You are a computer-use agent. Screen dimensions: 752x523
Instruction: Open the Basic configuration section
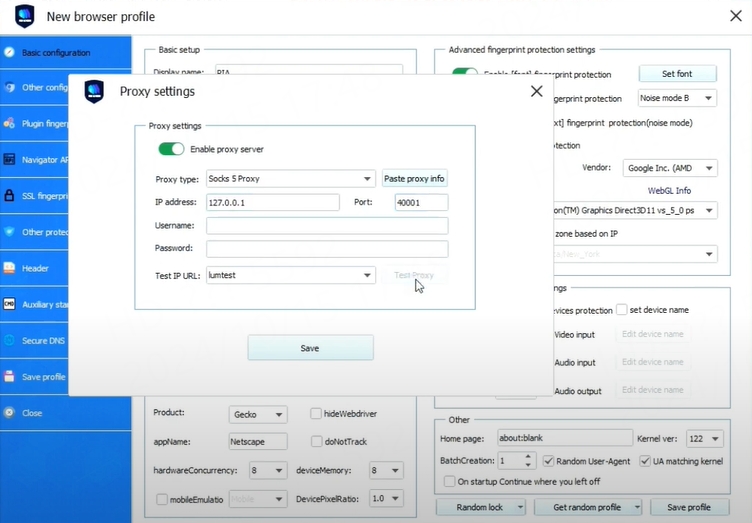tap(55, 52)
